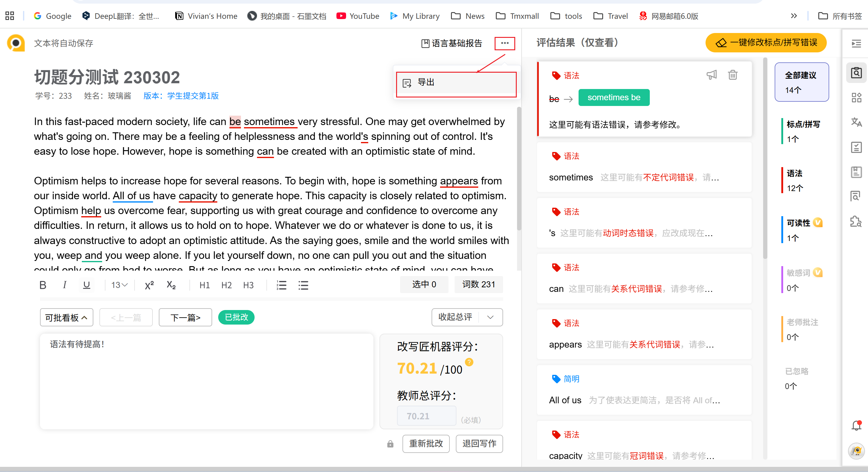The height and width of the screenshot is (472, 868).
Task: Insert a numbered list
Action: (281, 285)
